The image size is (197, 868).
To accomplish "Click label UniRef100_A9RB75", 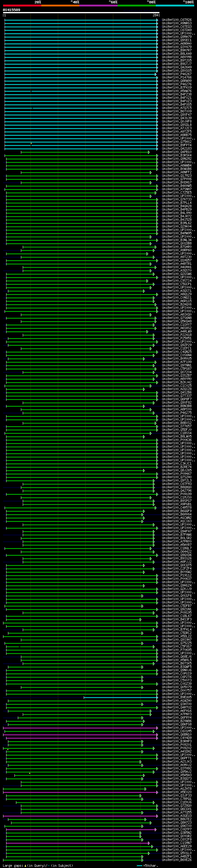I will [x=177, y=135].
